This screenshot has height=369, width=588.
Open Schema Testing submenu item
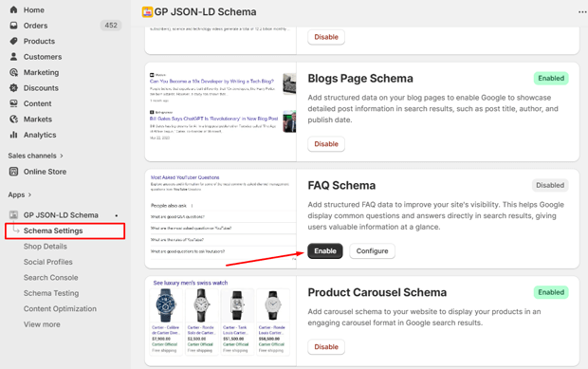click(51, 293)
